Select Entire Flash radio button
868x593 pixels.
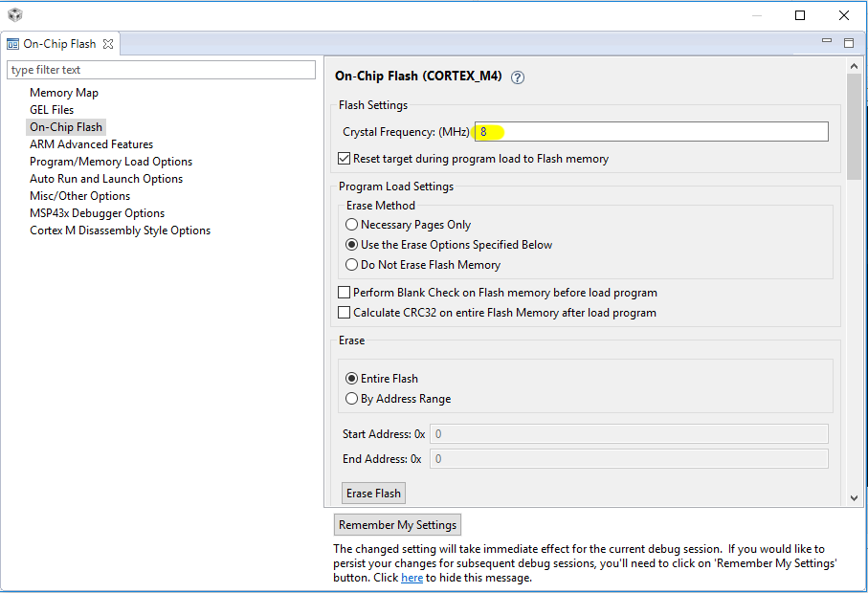pyautogui.click(x=351, y=379)
